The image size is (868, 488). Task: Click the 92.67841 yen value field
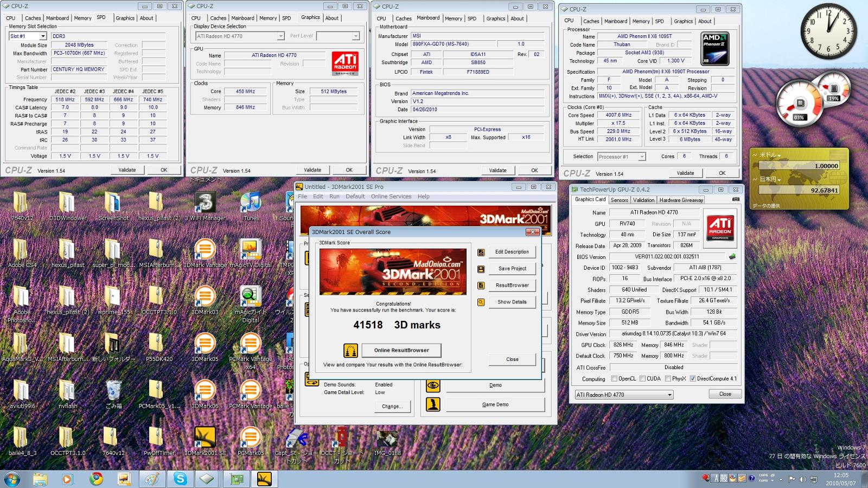click(x=799, y=191)
